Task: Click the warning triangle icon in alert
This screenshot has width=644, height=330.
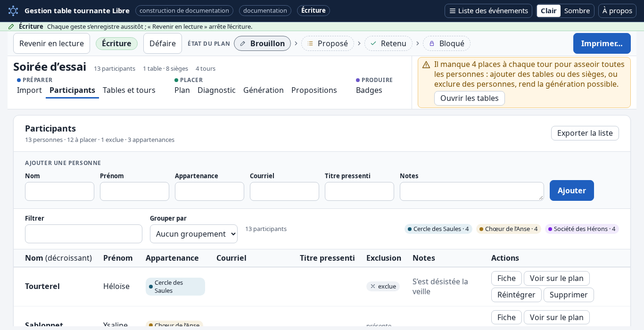Action: (426, 65)
